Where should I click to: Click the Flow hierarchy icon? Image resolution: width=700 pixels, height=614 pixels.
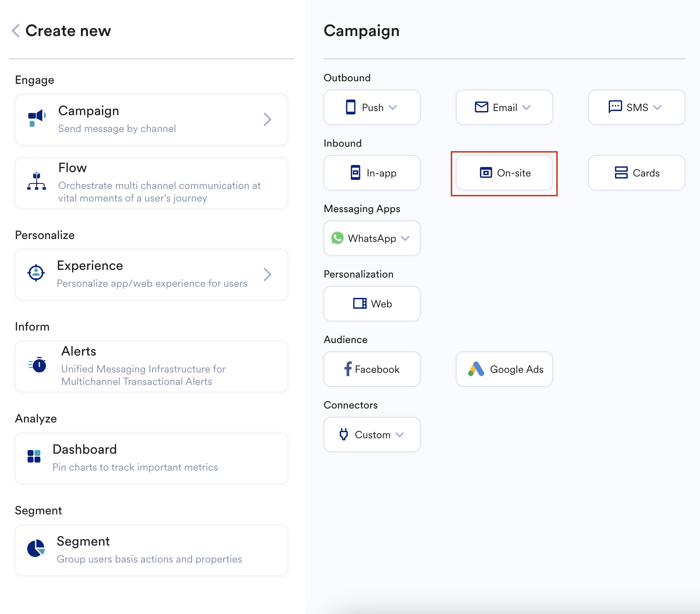(36, 181)
